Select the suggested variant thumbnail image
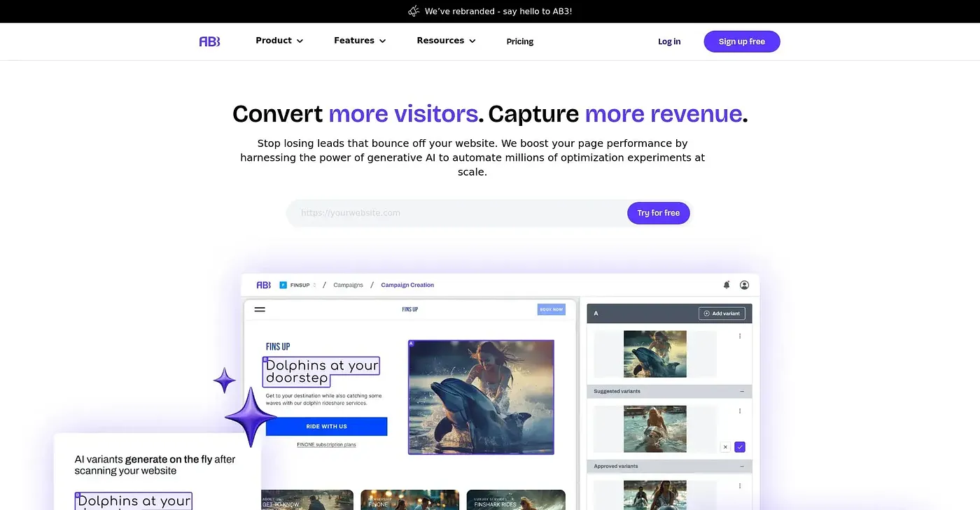Viewport: 980px width, 510px height. 655,429
